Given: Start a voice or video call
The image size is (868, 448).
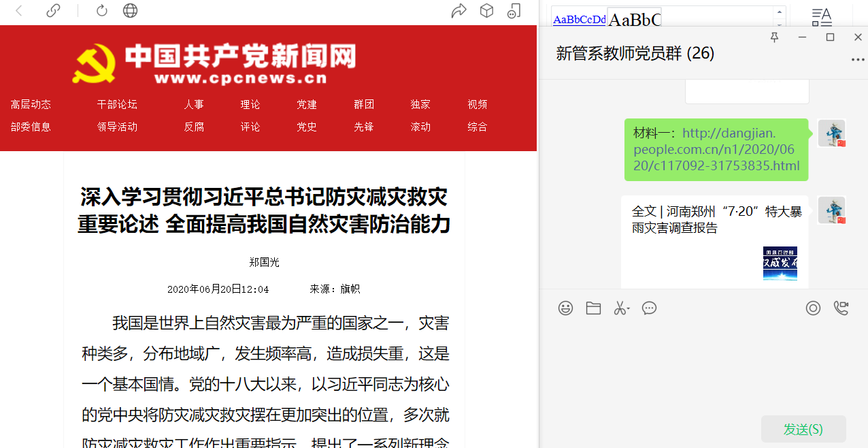Looking at the screenshot, I should coord(841,308).
